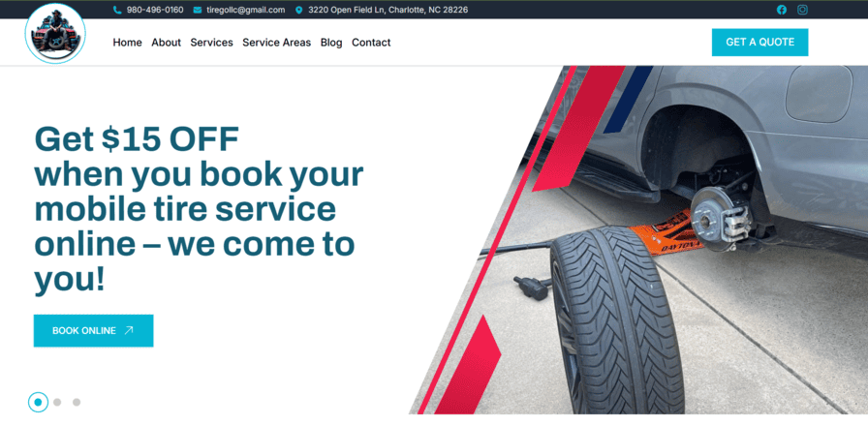The width and height of the screenshot is (868, 425).
Task: Click the Get a Quote button
Action: click(759, 42)
